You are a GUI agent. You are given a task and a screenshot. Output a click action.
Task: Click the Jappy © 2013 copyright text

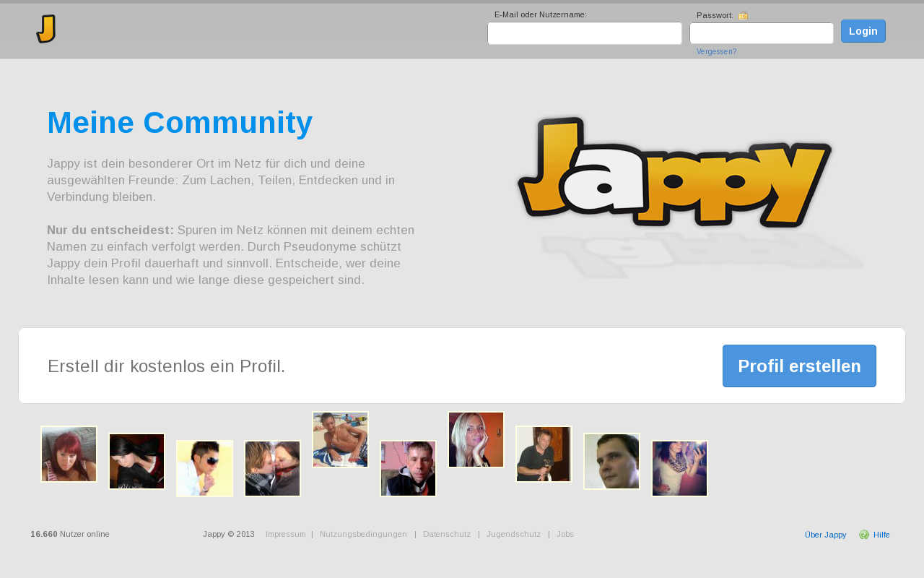click(229, 535)
